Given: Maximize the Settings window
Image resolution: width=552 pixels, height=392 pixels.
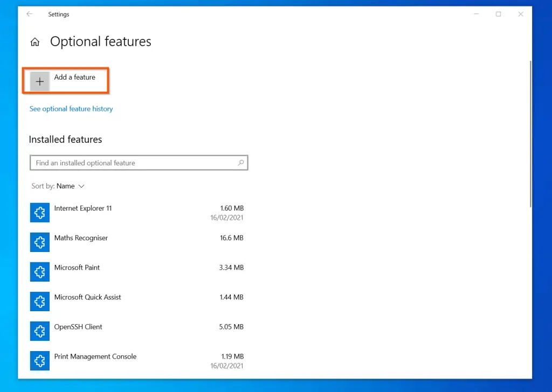Looking at the screenshot, I should point(499,14).
